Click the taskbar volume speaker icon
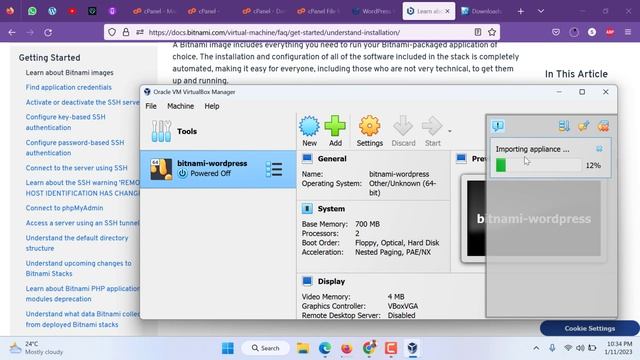The image size is (640, 360). point(580,348)
